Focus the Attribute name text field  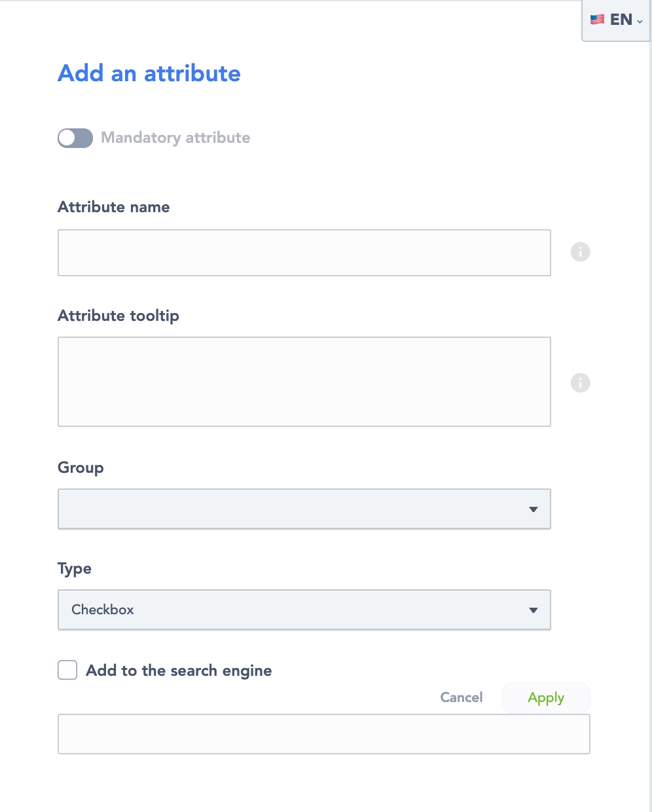coord(304,253)
